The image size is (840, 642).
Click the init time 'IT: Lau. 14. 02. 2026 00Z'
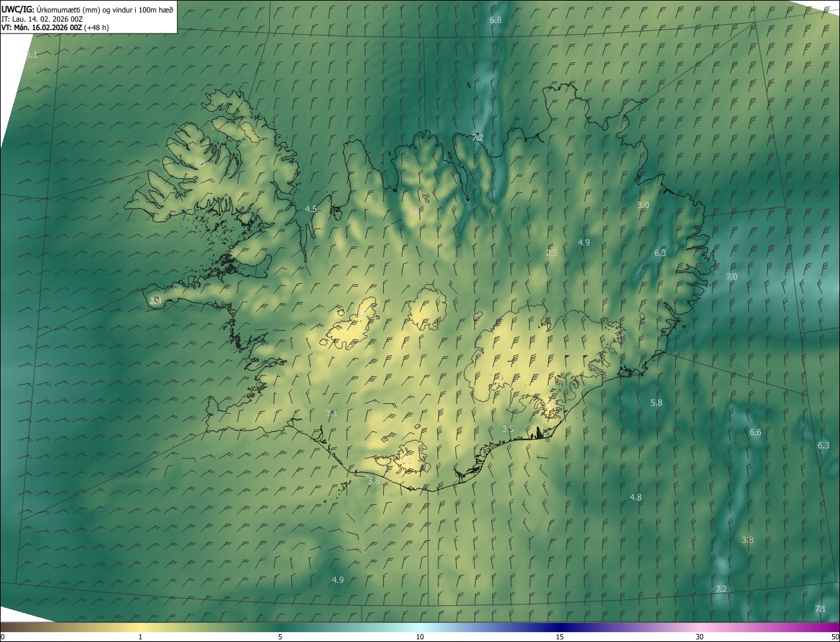pyautogui.click(x=42, y=18)
